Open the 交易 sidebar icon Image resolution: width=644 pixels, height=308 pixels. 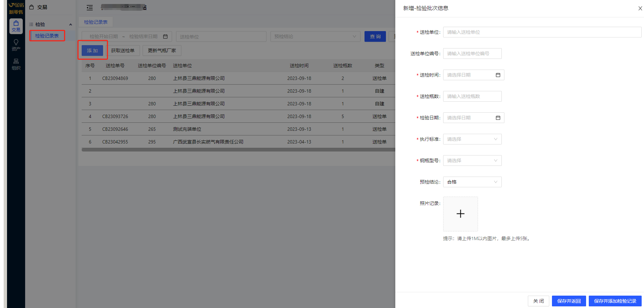coord(16,26)
